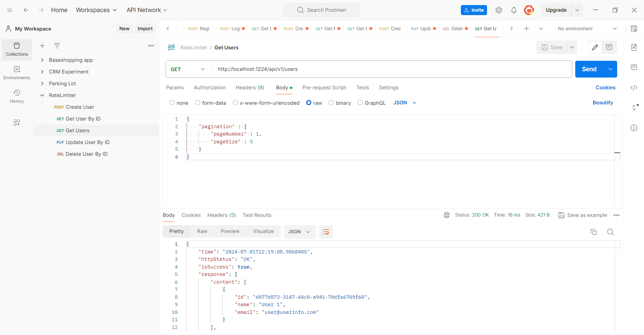Open the request info icon
The width and height of the screenshot is (644, 335).
tap(634, 128)
